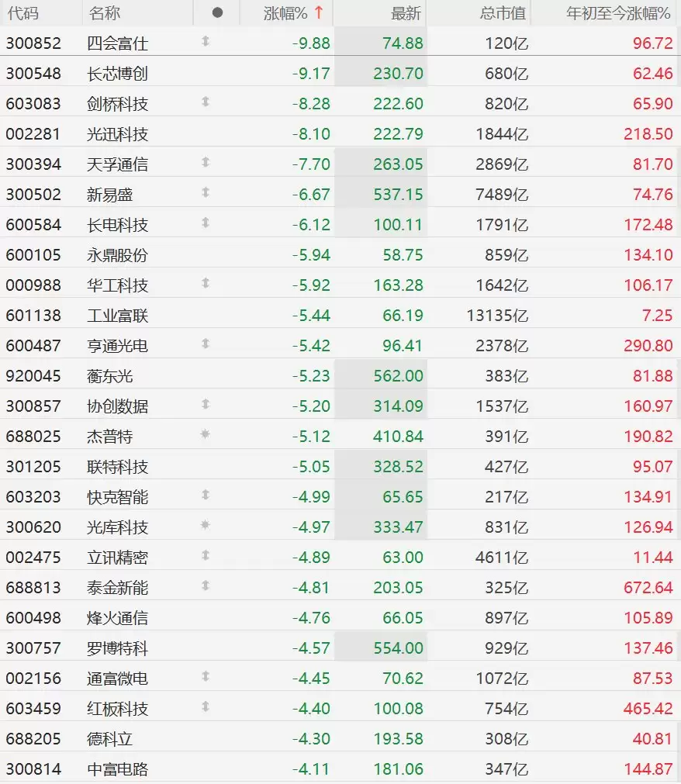The height and width of the screenshot is (784, 681).
Task: Select stock code 000988
Action: pos(33,285)
